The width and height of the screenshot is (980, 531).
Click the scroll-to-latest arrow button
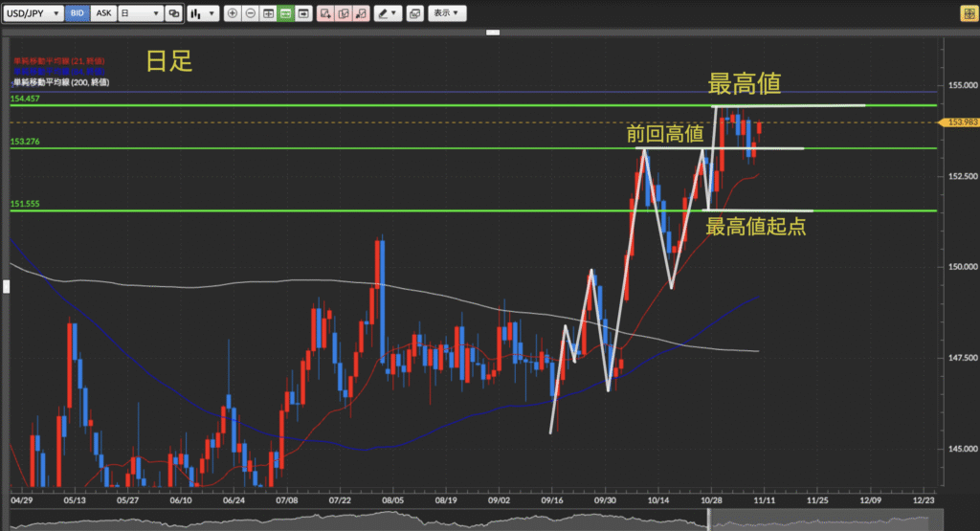pyautogui.click(x=303, y=14)
